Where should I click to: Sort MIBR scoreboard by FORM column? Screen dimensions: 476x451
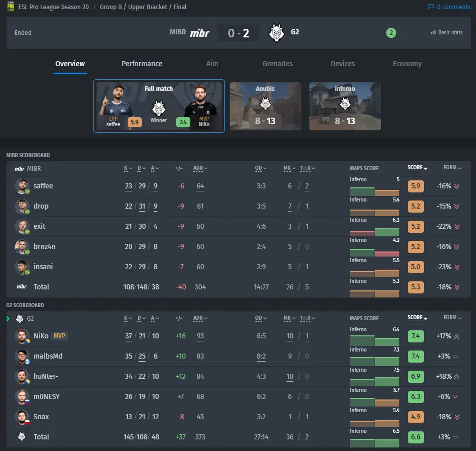coord(452,168)
